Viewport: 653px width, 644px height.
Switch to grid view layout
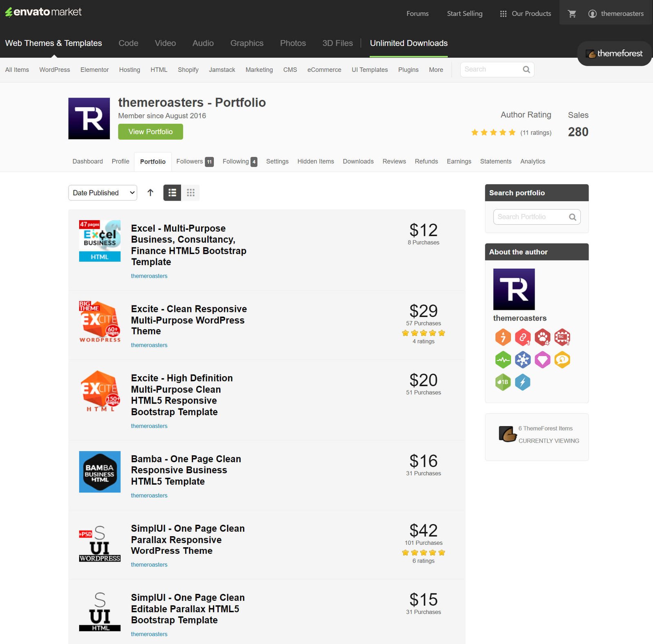pyautogui.click(x=191, y=192)
